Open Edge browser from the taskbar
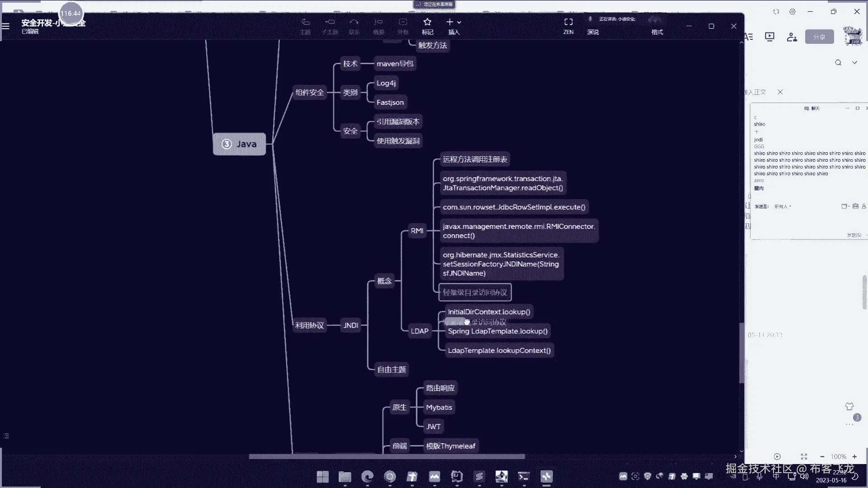The height and width of the screenshot is (488, 868). click(368, 476)
